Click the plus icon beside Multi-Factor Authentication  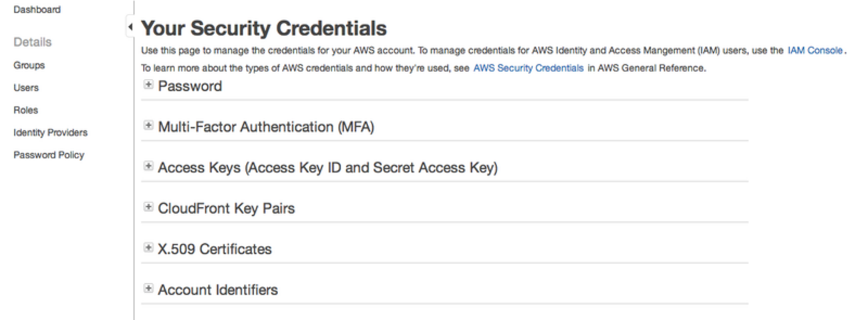tap(148, 126)
